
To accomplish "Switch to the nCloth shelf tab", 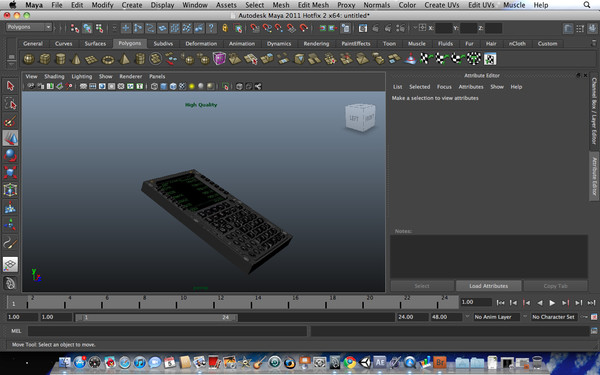I will click(x=517, y=44).
